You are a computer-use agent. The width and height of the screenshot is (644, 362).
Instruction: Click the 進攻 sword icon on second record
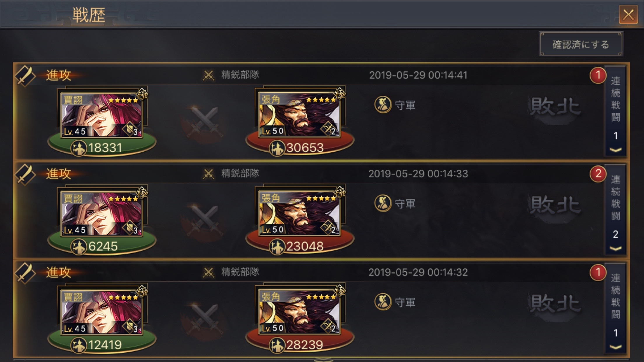point(25,174)
